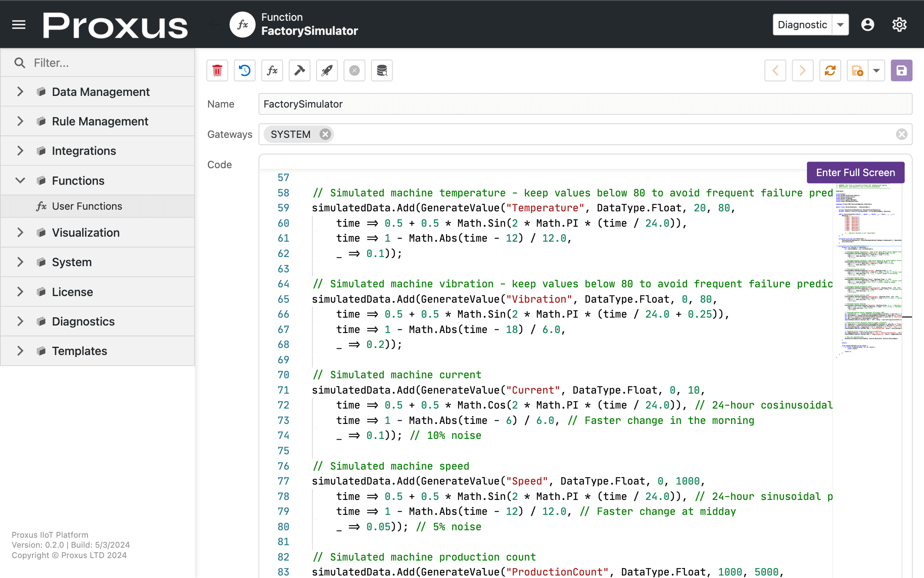Open the settings gear icon
924x578 pixels.
899,25
